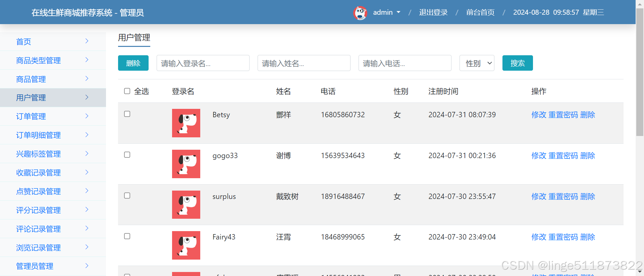Click 删除 link in gogo33's row

588,155
